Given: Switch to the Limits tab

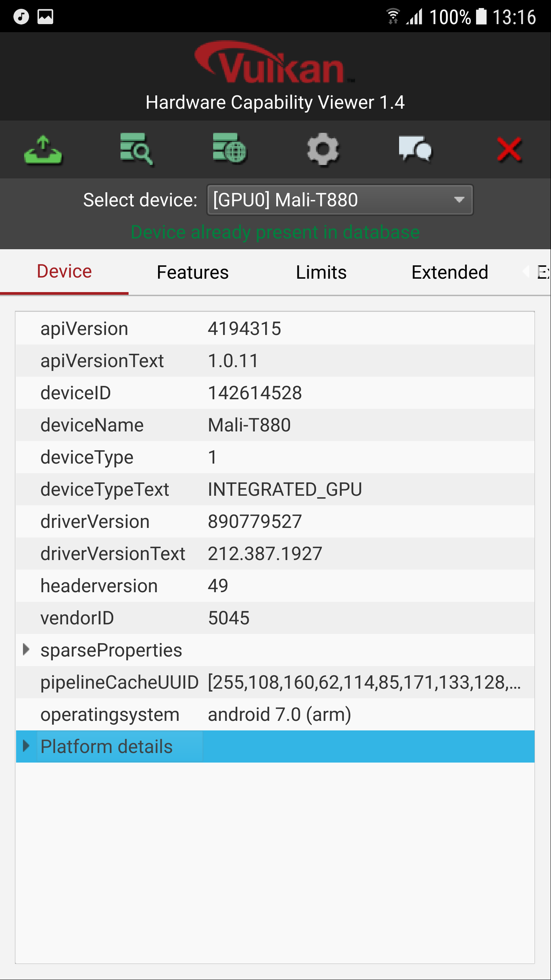Looking at the screenshot, I should (x=321, y=273).
